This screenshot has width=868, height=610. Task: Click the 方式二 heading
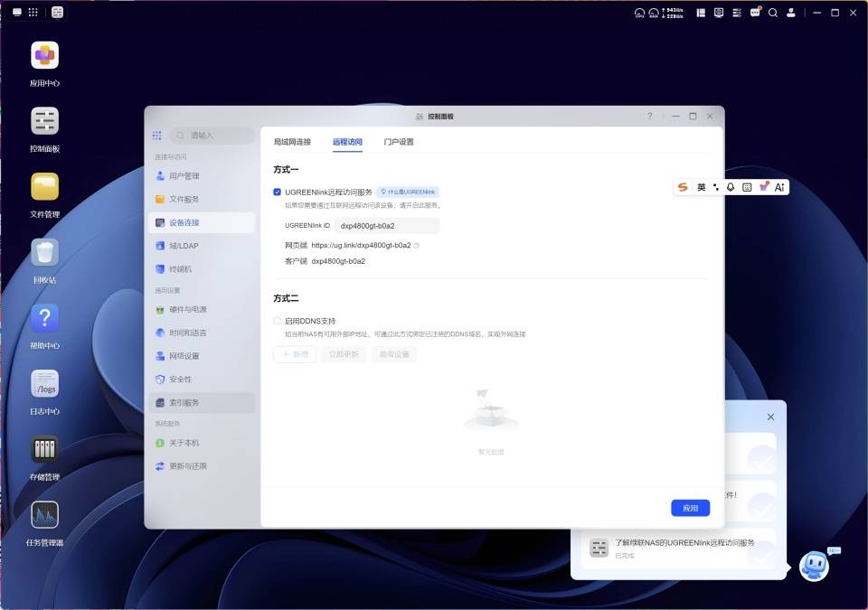coord(287,298)
